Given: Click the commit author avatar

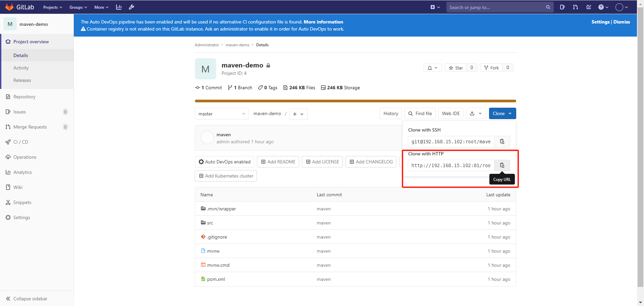Looking at the screenshot, I should (207, 138).
